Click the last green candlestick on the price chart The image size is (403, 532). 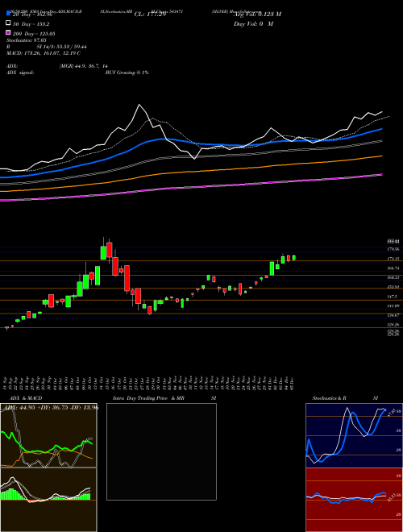point(293,258)
